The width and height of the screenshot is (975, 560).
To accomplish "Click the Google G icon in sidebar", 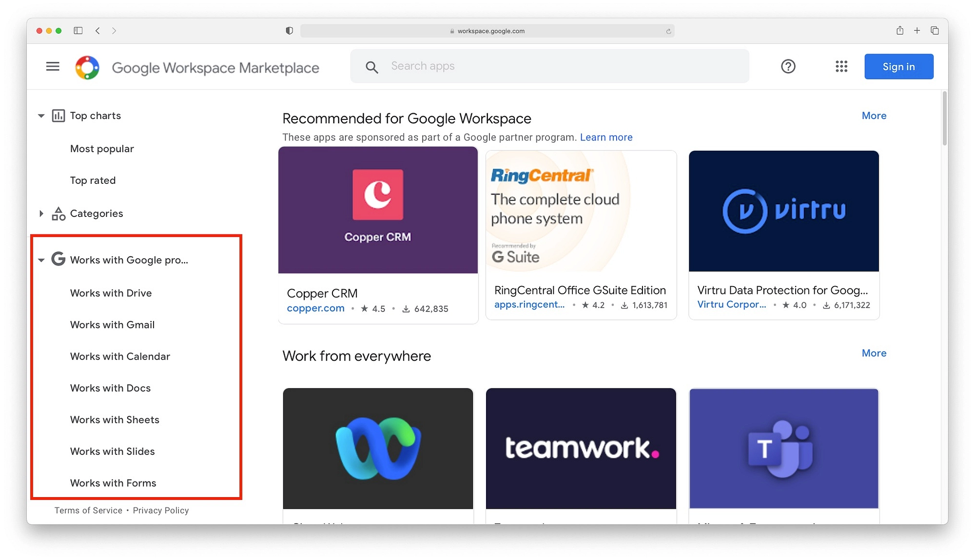I will click(x=58, y=259).
